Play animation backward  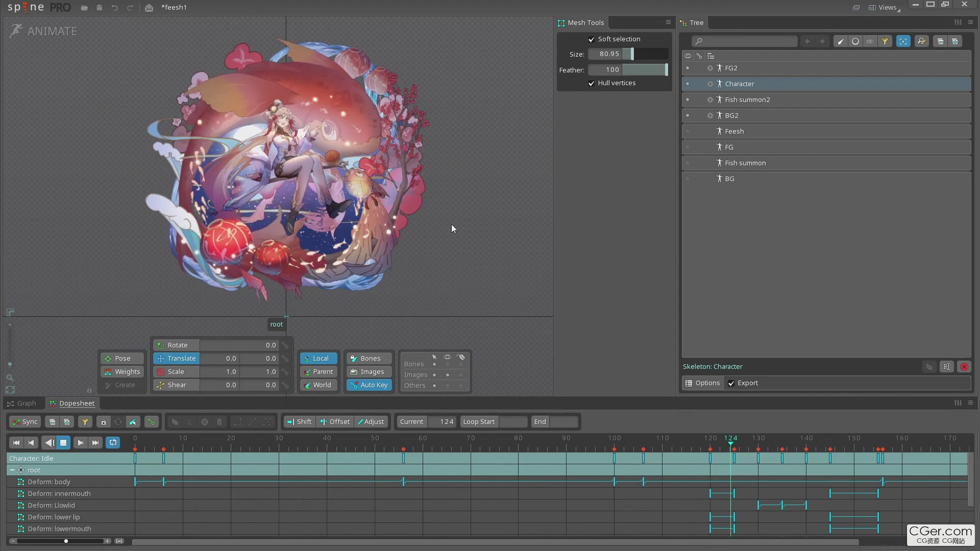click(49, 443)
